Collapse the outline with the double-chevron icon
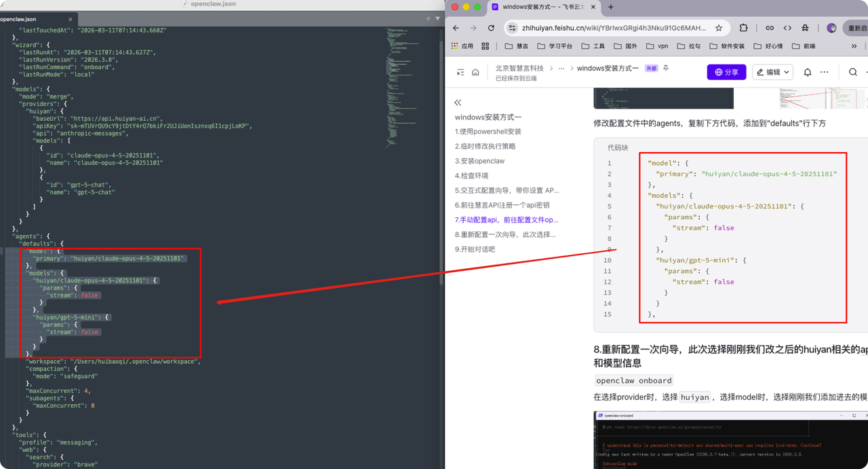This screenshot has height=469, width=868. [x=458, y=102]
